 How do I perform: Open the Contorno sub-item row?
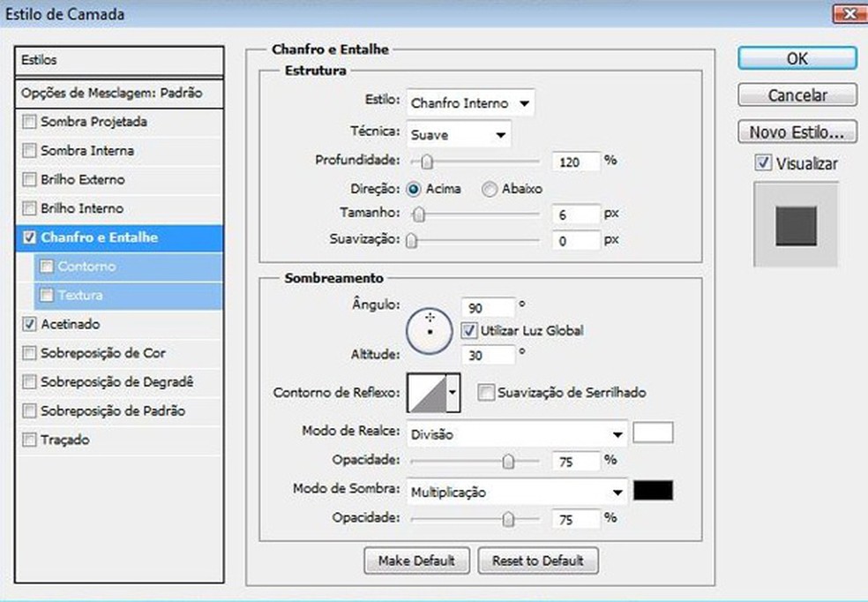(x=129, y=267)
